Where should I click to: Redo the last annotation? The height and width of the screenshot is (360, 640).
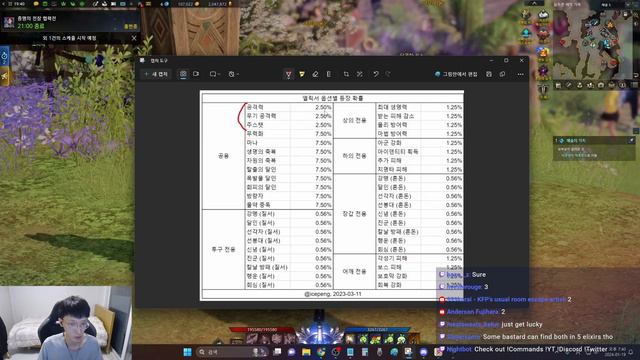coord(388,74)
